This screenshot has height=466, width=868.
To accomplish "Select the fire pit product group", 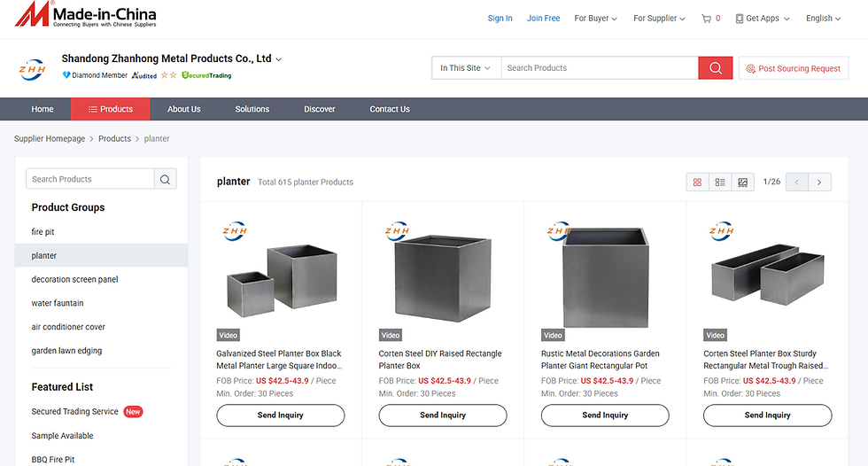I will (x=43, y=232).
